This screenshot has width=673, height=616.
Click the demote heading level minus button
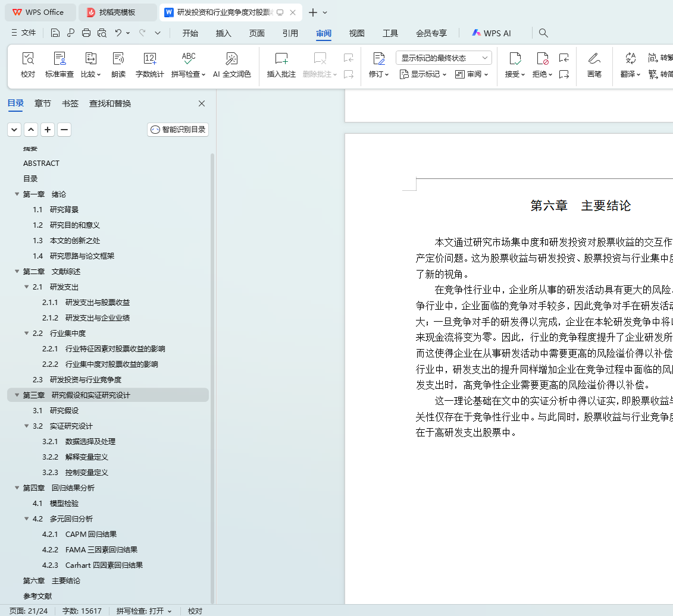coord(64,130)
